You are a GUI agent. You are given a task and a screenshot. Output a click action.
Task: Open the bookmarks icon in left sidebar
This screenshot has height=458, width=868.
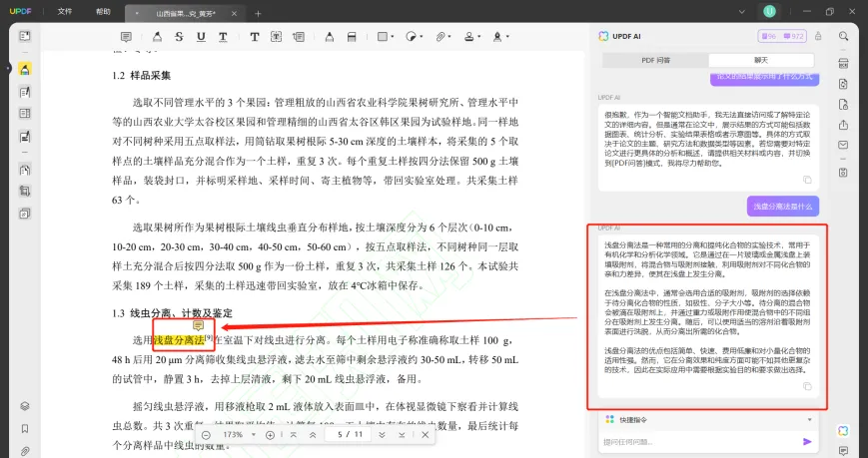[24, 429]
